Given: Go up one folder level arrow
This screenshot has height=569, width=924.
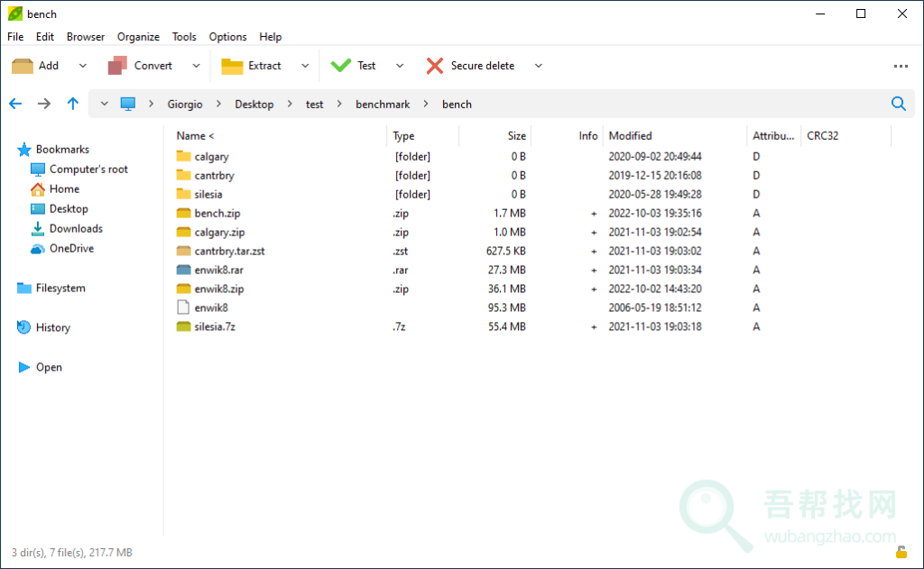Looking at the screenshot, I should (73, 104).
